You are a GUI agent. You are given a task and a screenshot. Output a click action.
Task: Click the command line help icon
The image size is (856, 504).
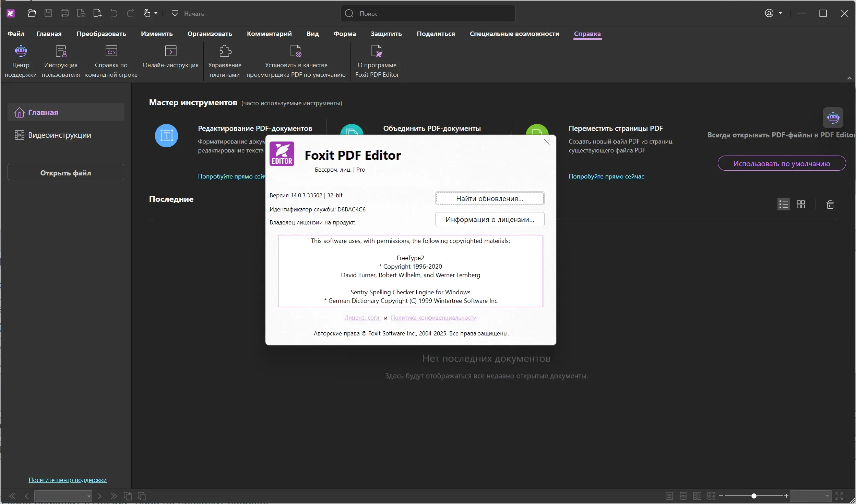(x=111, y=51)
